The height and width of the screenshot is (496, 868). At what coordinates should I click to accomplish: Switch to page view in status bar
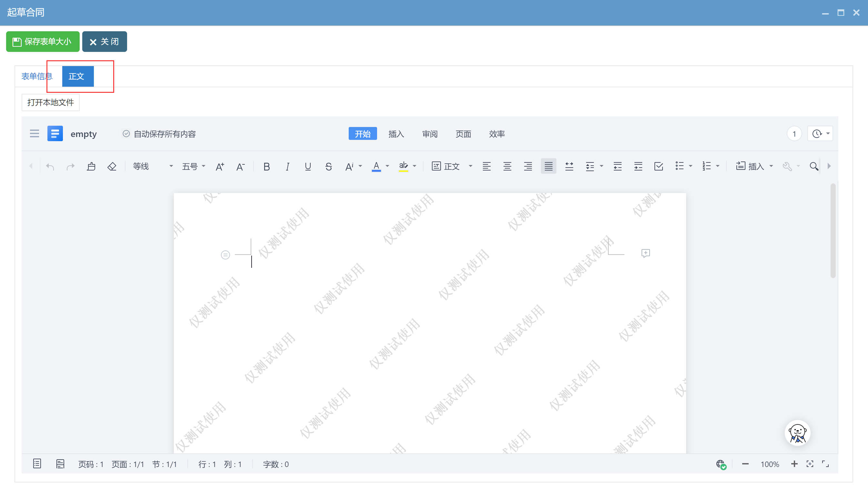click(37, 464)
